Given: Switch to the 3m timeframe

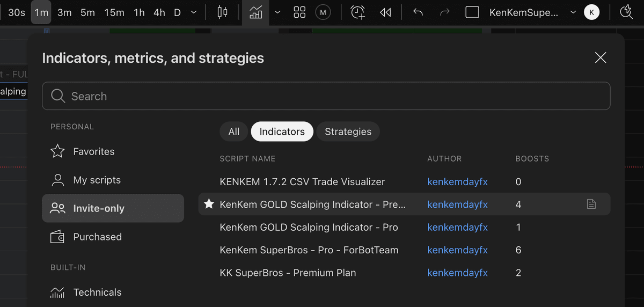Looking at the screenshot, I should click(64, 12).
